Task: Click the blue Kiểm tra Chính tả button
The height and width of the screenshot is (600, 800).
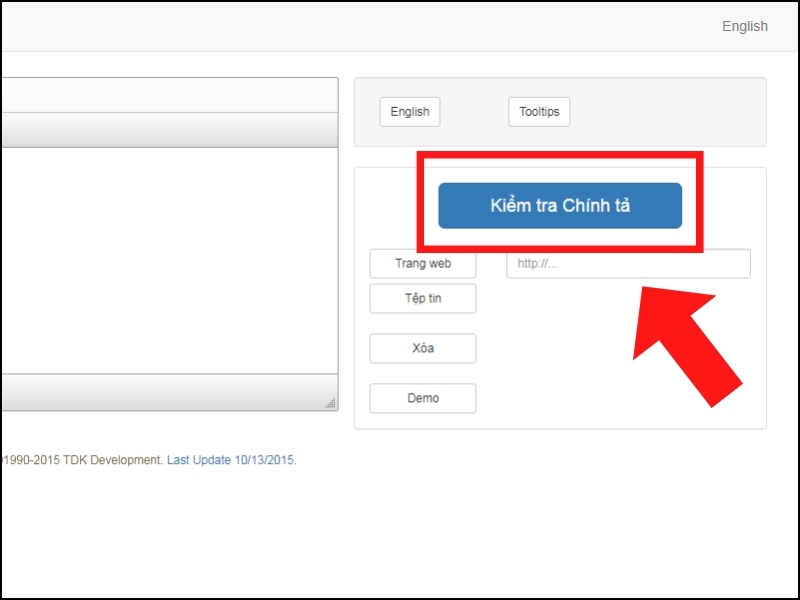Action: pyautogui.click(x=560, y=206)
